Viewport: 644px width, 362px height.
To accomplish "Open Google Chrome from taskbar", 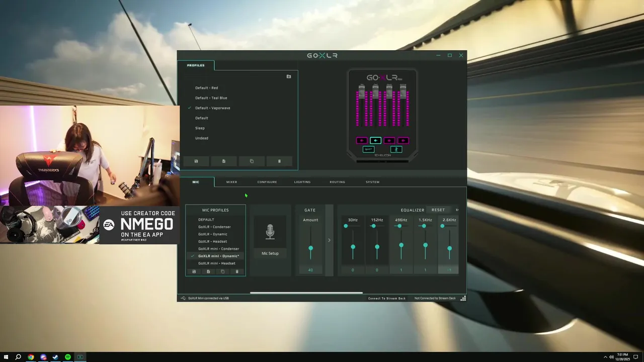I will 31,357.
